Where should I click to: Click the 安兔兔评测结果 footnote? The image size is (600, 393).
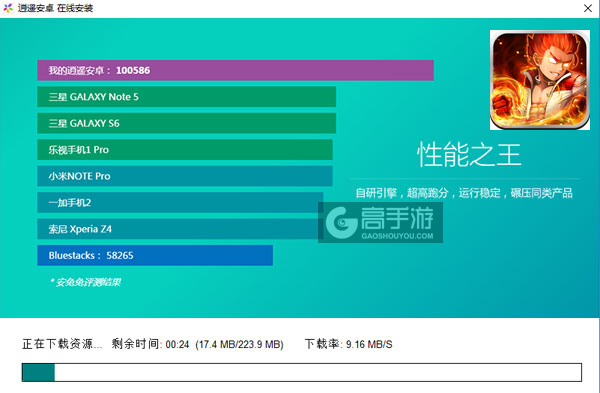coord(85,282)
